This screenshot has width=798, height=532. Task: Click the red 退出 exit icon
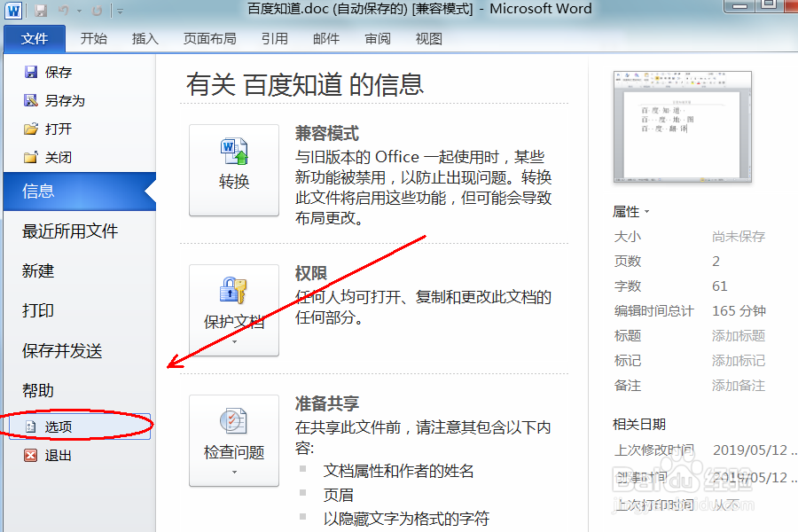click(30, 455)
